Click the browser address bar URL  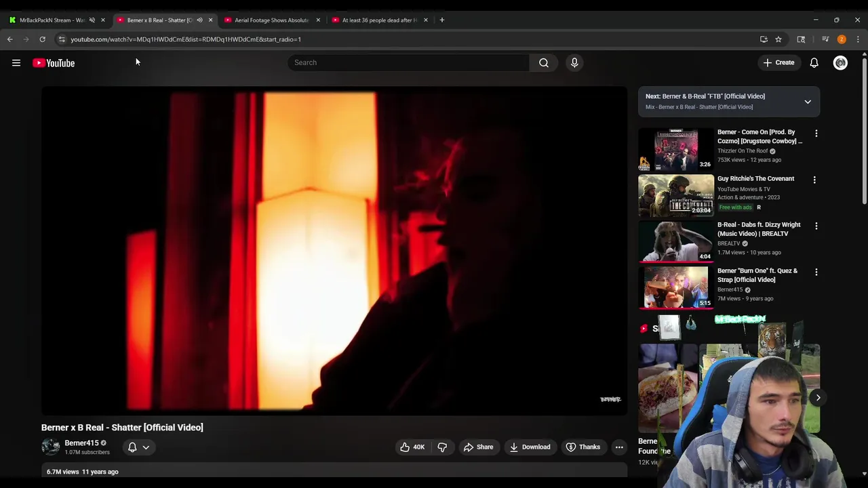coord(186,39)
